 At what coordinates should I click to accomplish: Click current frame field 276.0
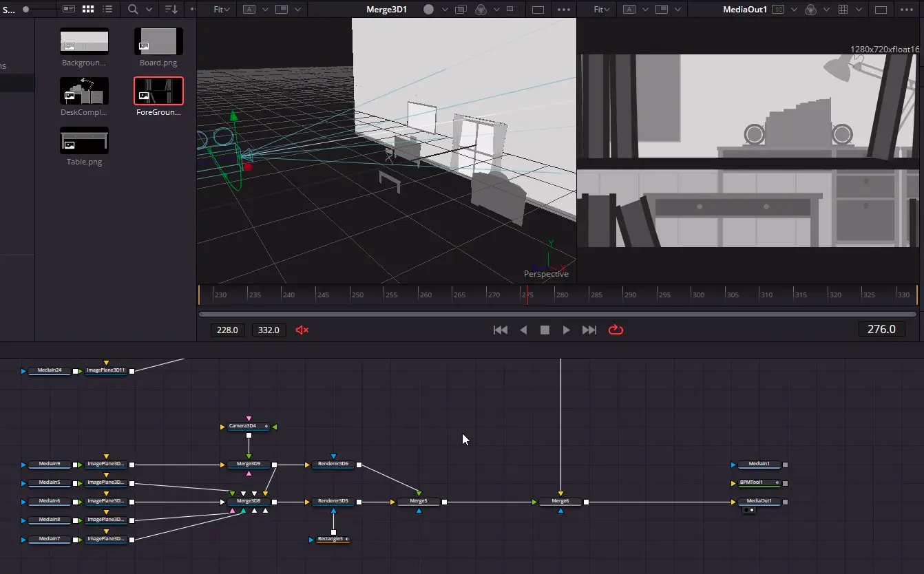coord(881,329)
